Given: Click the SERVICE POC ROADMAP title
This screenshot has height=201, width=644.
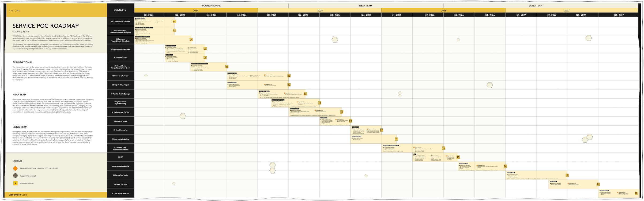Looking at the screenshot, I should 46,26.
